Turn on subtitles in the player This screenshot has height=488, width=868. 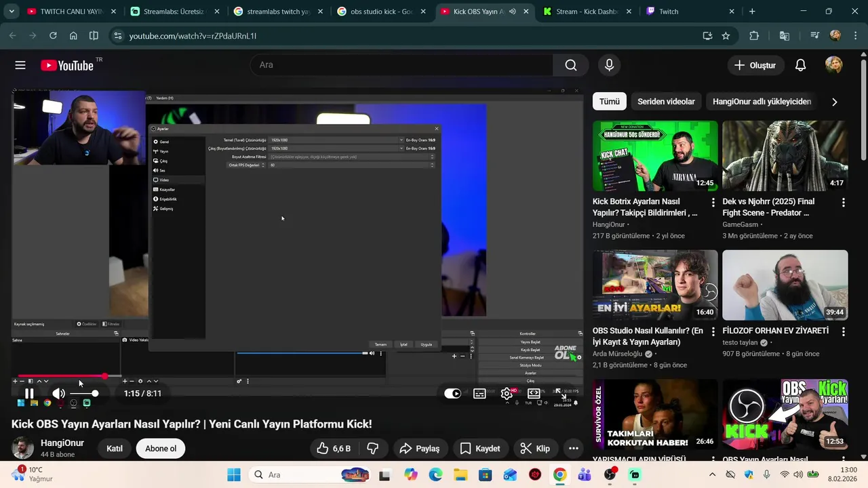tap(479, 394)
